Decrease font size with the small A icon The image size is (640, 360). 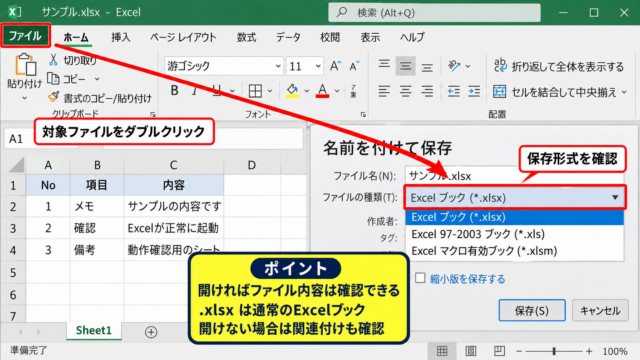point(354,66)
